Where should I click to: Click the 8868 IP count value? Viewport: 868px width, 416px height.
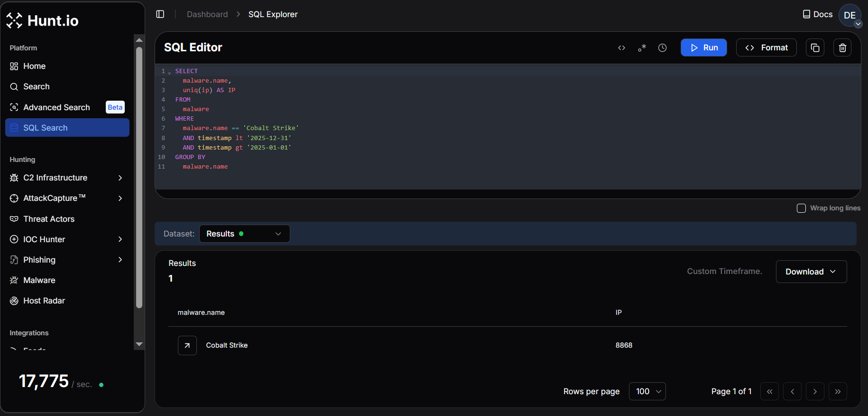(624, 345)
